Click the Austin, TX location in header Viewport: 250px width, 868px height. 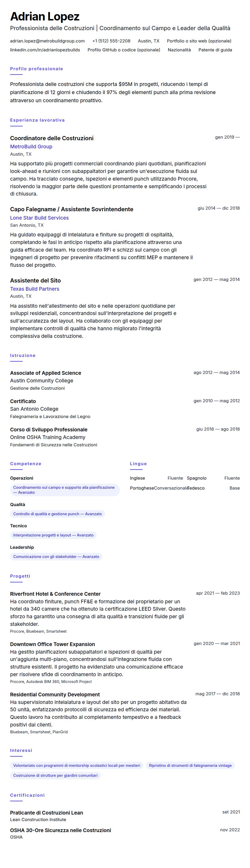(148, 41)
